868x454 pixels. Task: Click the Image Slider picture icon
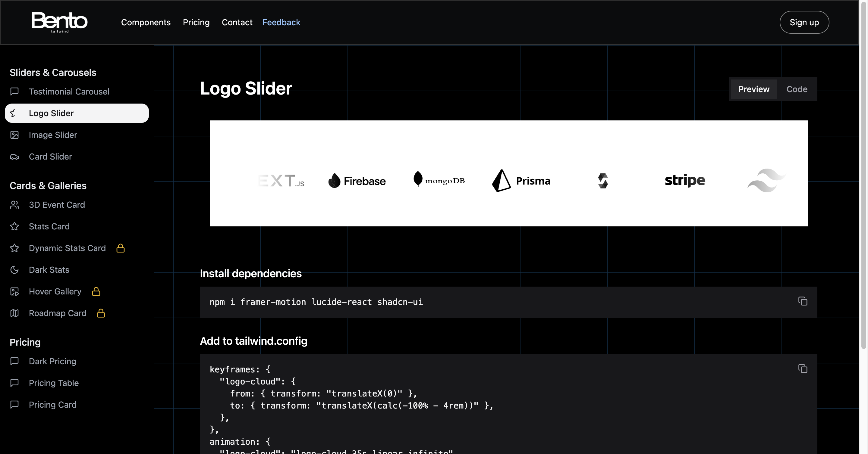14,135
